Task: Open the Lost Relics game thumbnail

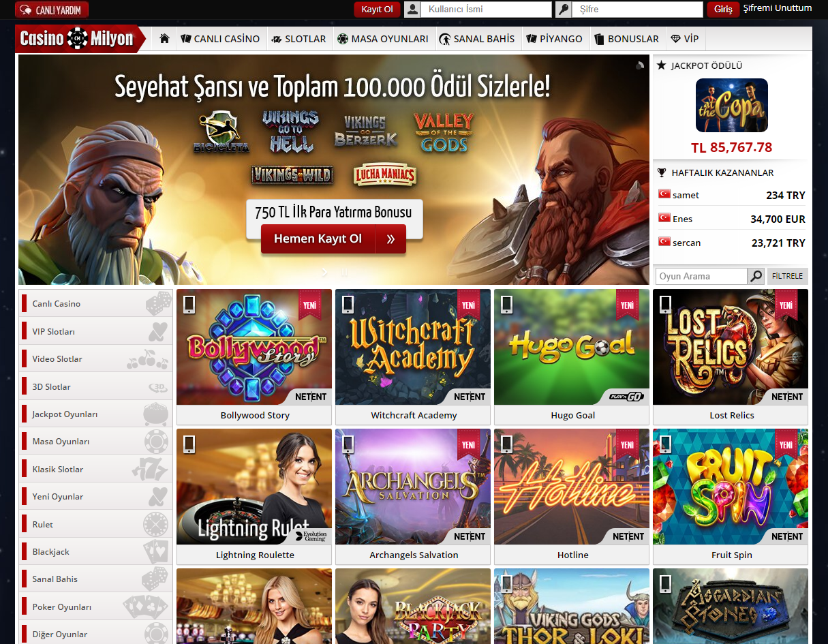Action: point(731,347)
